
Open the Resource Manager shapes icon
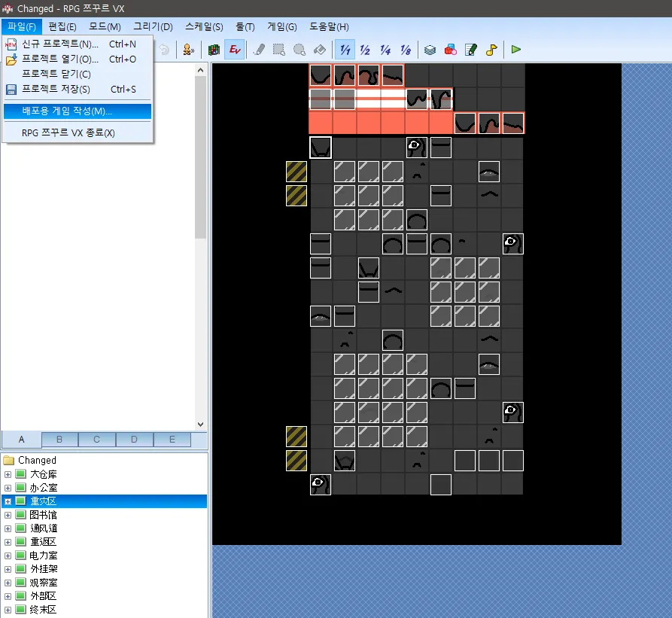click(x=451, y=50)
